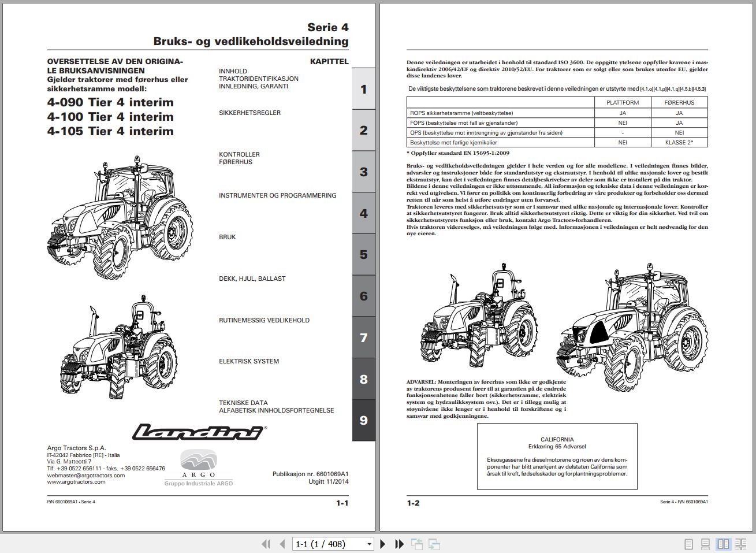The image size is (756, 553).
Task: Go to the first page
Action: (266, 544)
